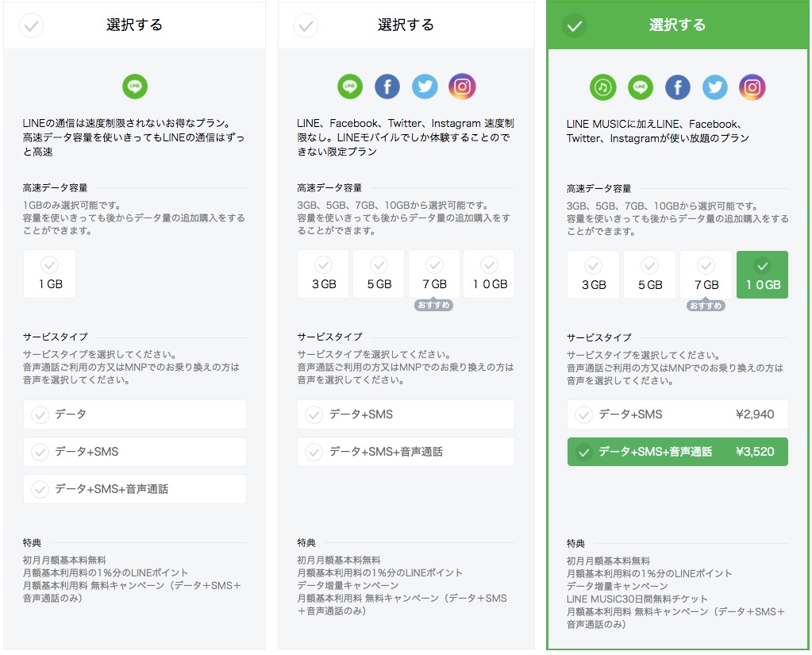Select データ+SMS+音声通話 in the middle plan
Screen dimensions: 812x655
406,452
